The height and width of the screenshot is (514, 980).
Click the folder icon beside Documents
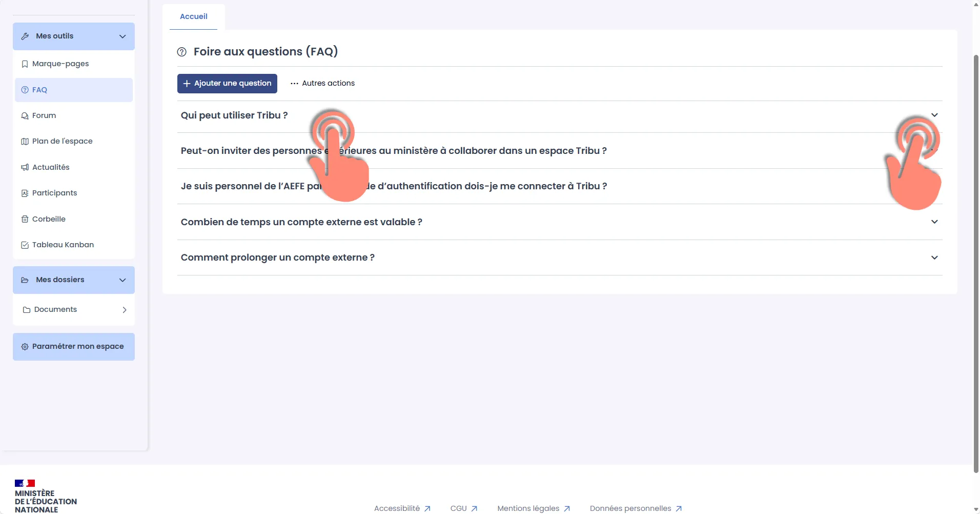(x=27, y=310)
